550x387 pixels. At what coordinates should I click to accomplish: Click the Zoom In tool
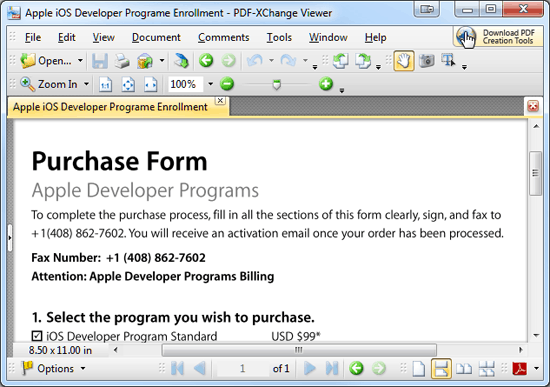(49, 84)
